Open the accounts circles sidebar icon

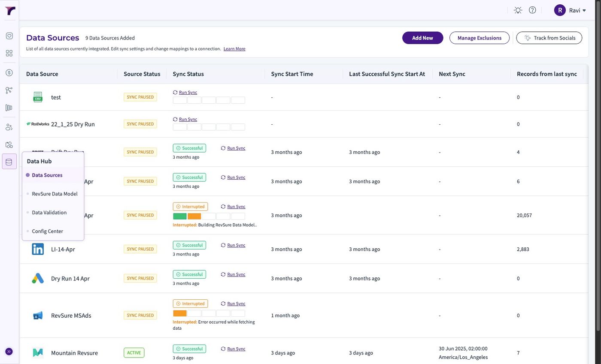9,144
